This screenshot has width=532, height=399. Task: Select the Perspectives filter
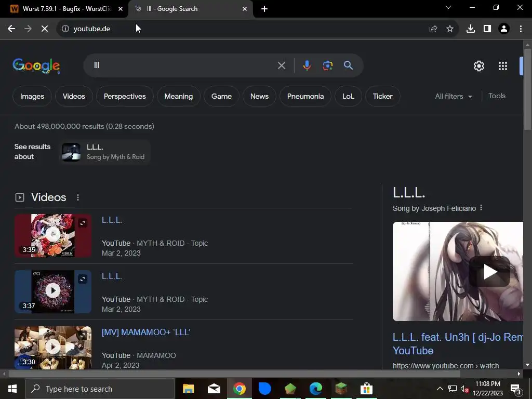pyautogui.click(x=125, y=96)
